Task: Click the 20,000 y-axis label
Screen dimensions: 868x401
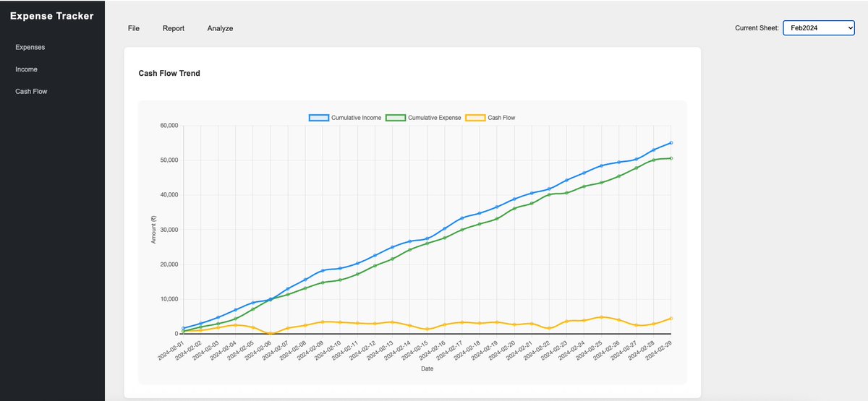Action: pos(169,264)
